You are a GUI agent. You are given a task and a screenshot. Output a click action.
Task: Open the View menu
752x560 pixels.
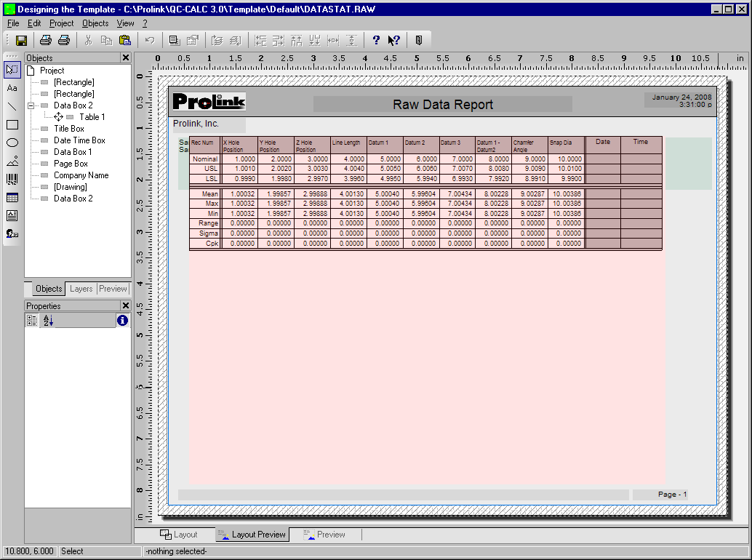(126, 23)
